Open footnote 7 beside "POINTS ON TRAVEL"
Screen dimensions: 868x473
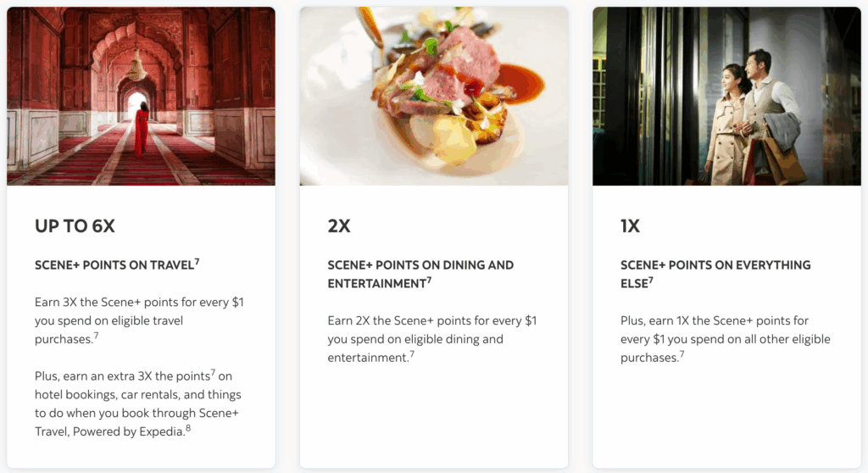[197, 262]
